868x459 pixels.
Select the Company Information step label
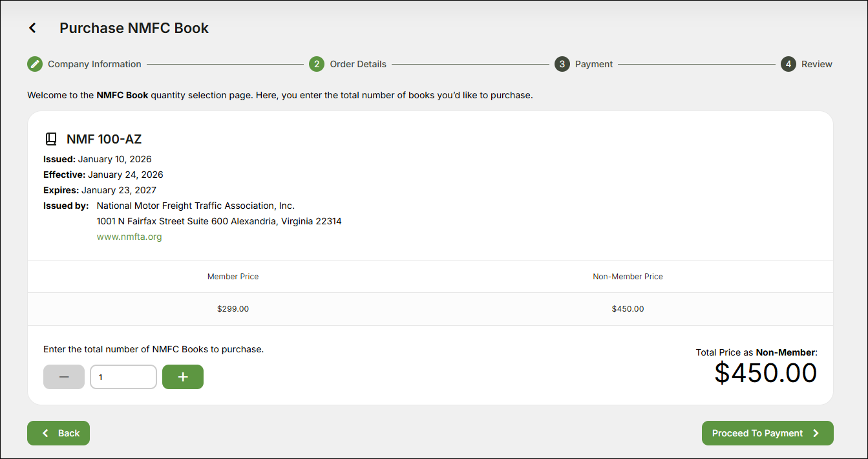[x=94, y=64]
